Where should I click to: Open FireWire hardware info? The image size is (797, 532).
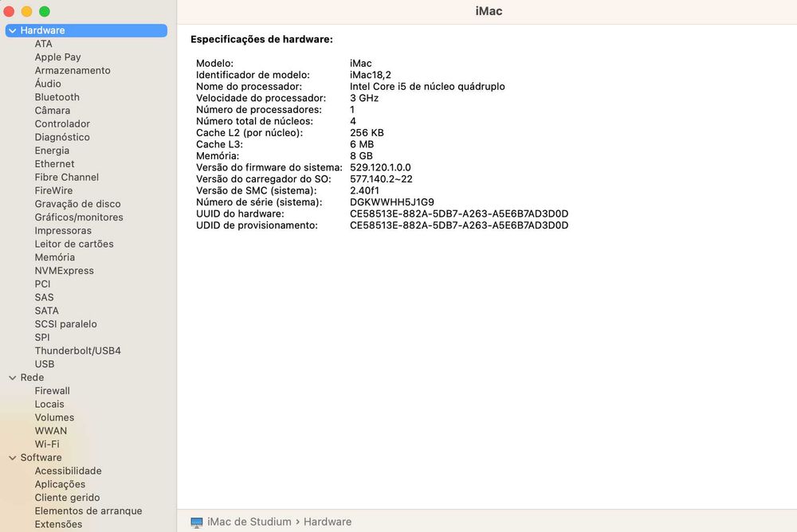coord(53,190)
